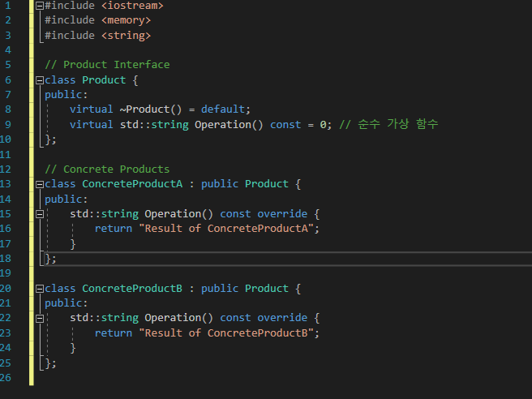Click 'return' keyword on line 16
The image size is (532, 399).
[x=114, y=229]
